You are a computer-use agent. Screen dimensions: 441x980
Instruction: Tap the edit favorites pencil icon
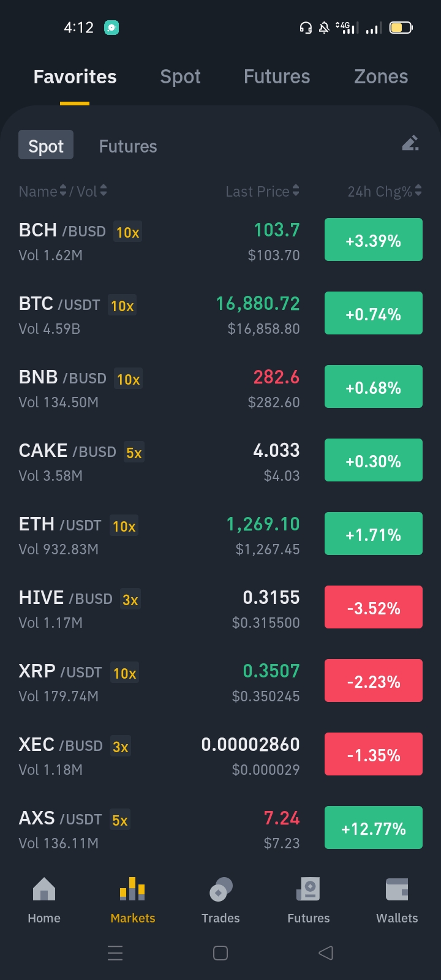coord(410,143)
